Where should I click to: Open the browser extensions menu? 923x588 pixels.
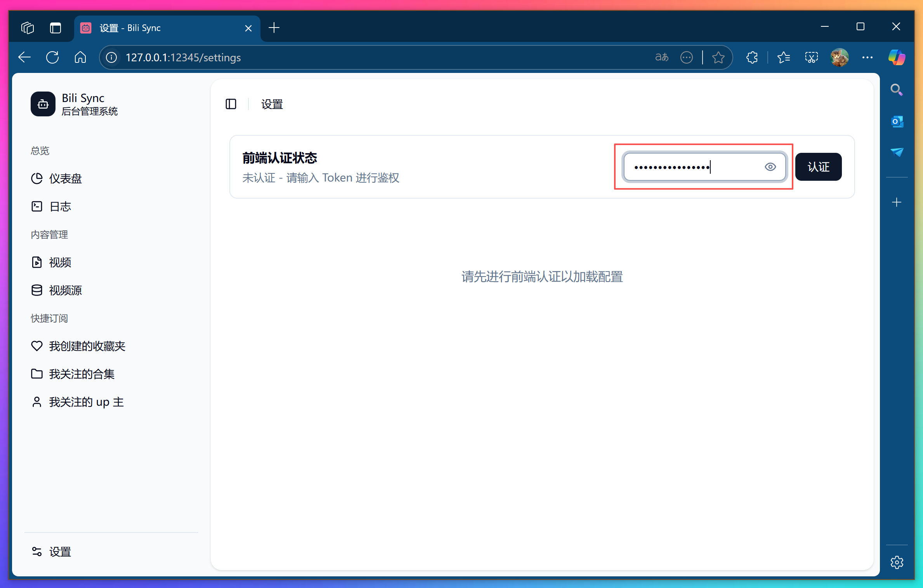[x=751, y=57]
